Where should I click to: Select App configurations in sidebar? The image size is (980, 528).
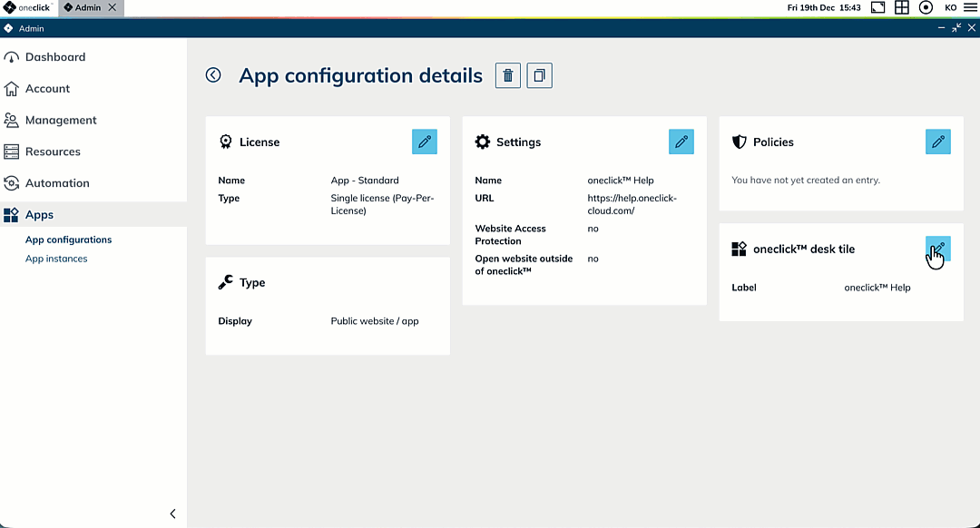click(68, 240)
